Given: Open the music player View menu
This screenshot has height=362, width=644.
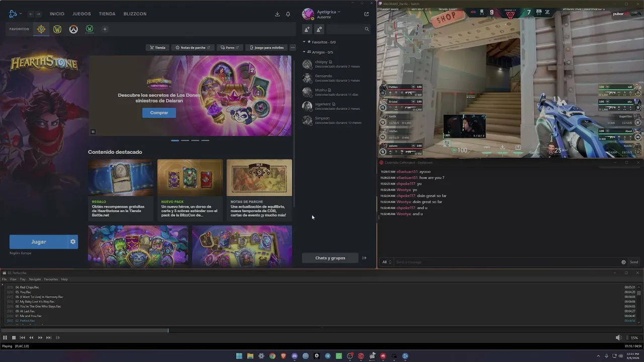Looking at the screenshot, I should tap(13, 280).
